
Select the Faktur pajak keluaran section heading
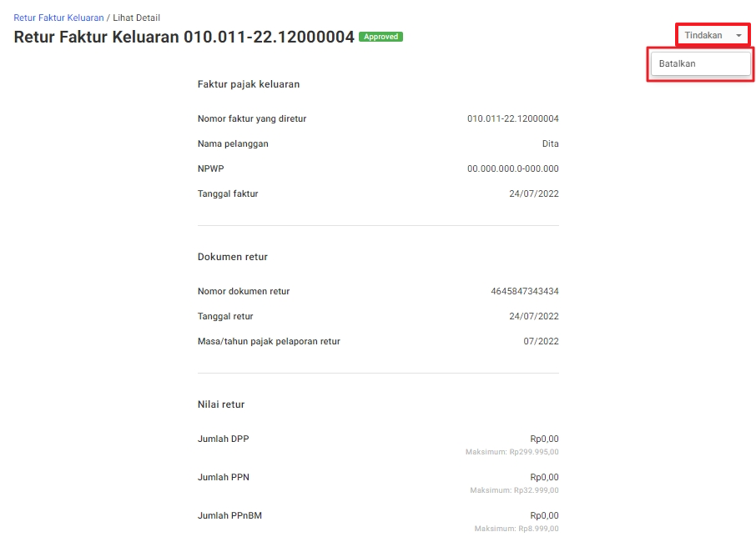click(249, 84)
